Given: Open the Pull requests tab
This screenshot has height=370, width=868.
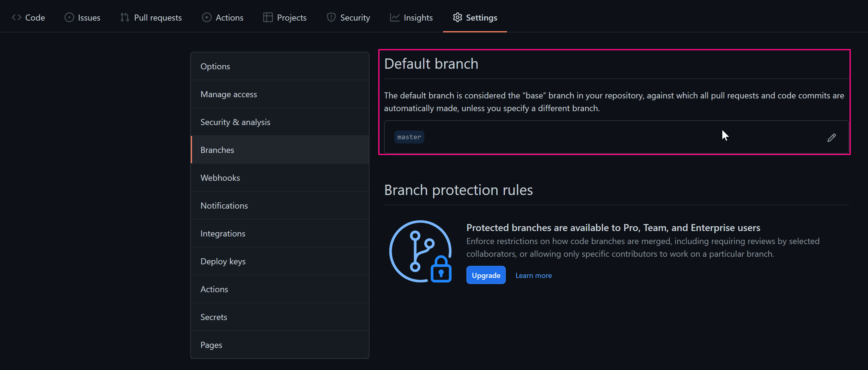Looking at the screenshot, I should point(151,18).
